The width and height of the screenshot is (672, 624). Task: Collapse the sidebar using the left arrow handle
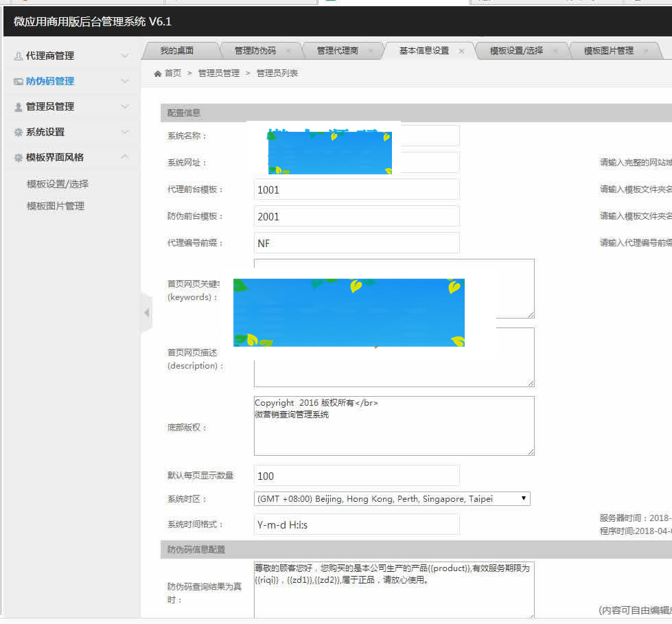(146, 311)
